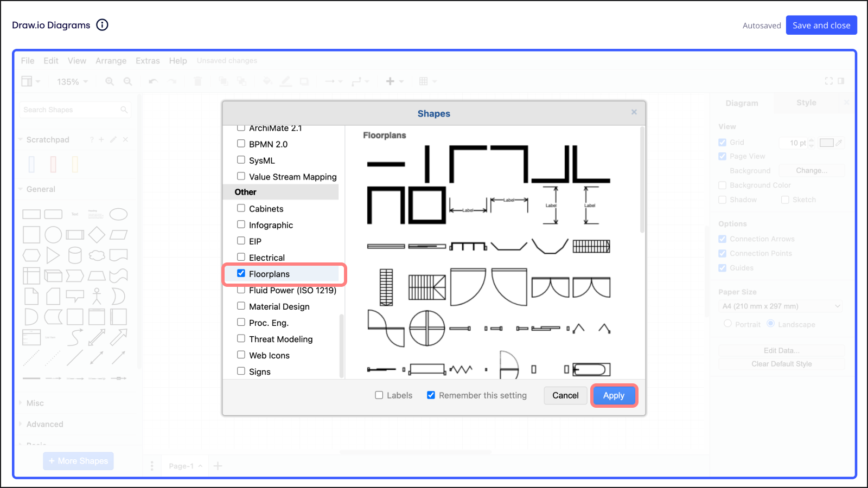This screenshot has width=868, height=488.
Task: Click the zoom in magnifier icon
Action: 110,81
